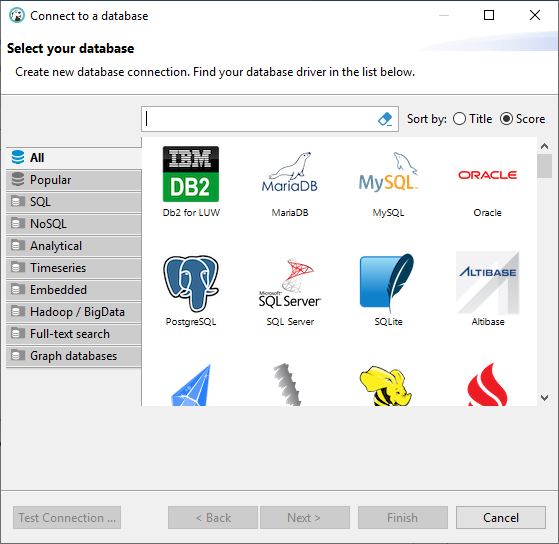Click the driver list scroll-down arrow

point(544,397)
